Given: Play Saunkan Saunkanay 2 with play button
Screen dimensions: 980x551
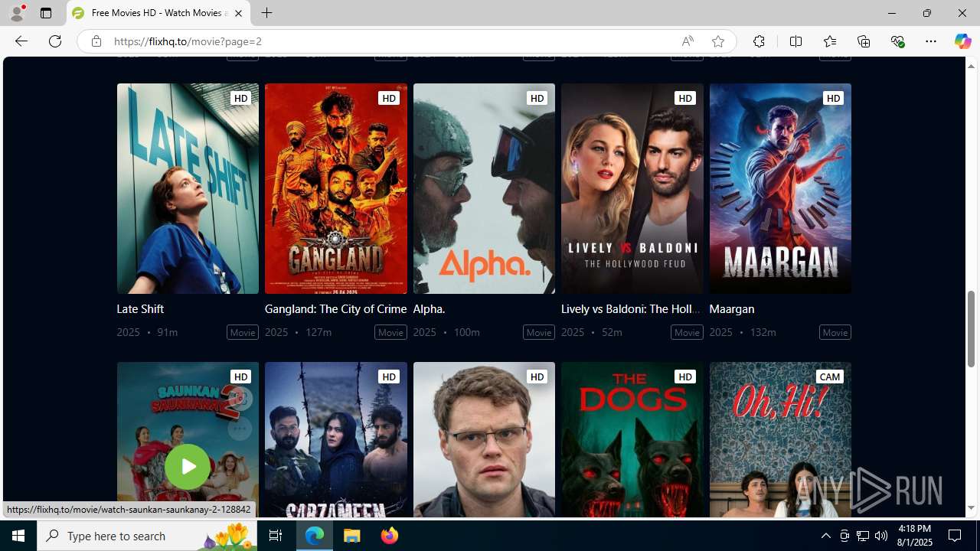Looking at the screenshot, I should tap(188, 466).
